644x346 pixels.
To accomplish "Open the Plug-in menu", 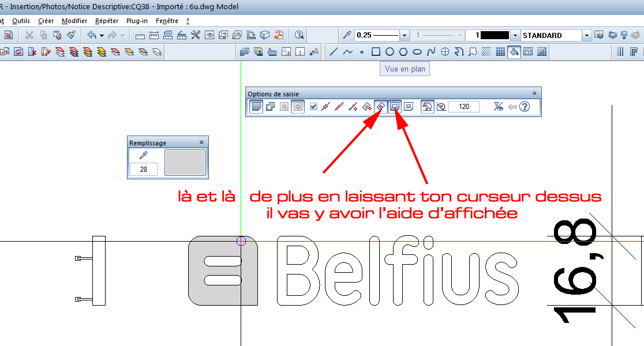I will (137, 21).
